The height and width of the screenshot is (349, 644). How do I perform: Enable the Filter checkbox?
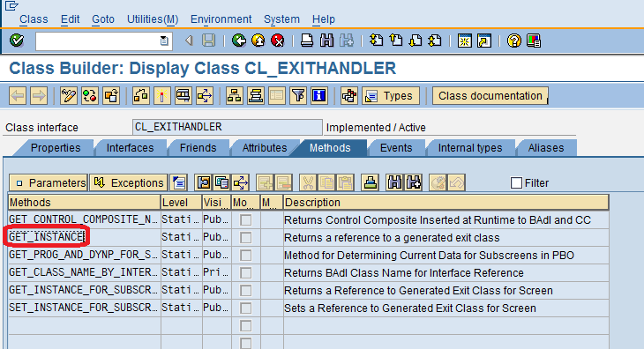(x=516, y=183)
